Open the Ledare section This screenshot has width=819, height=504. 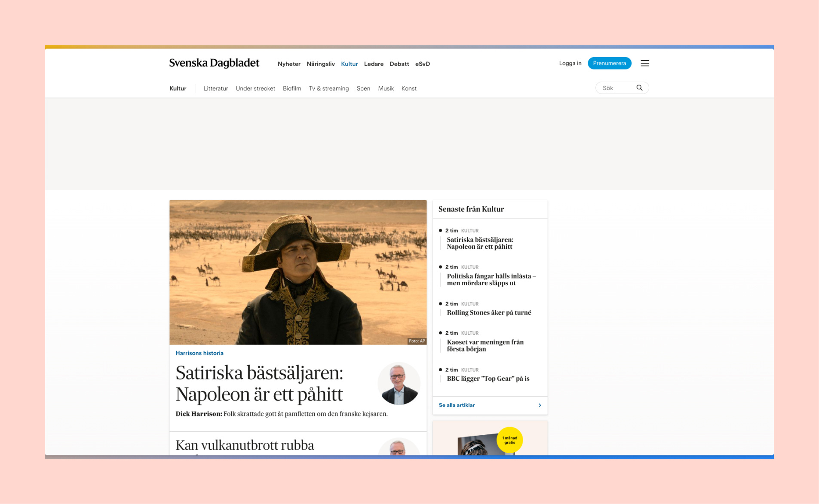click(374, 64)
